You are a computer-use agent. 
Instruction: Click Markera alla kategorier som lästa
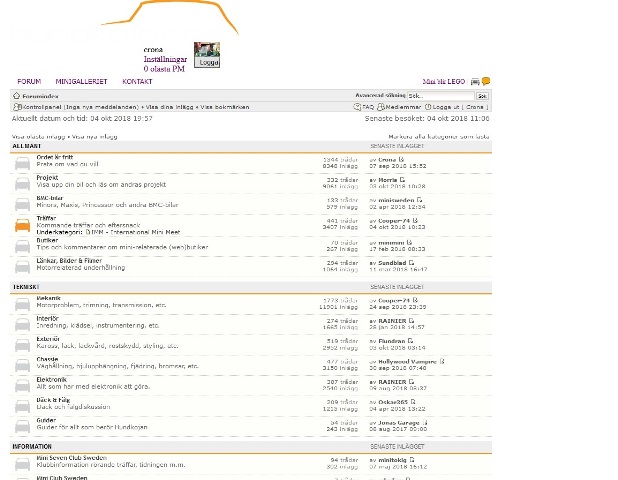click(x=439, y=137)
